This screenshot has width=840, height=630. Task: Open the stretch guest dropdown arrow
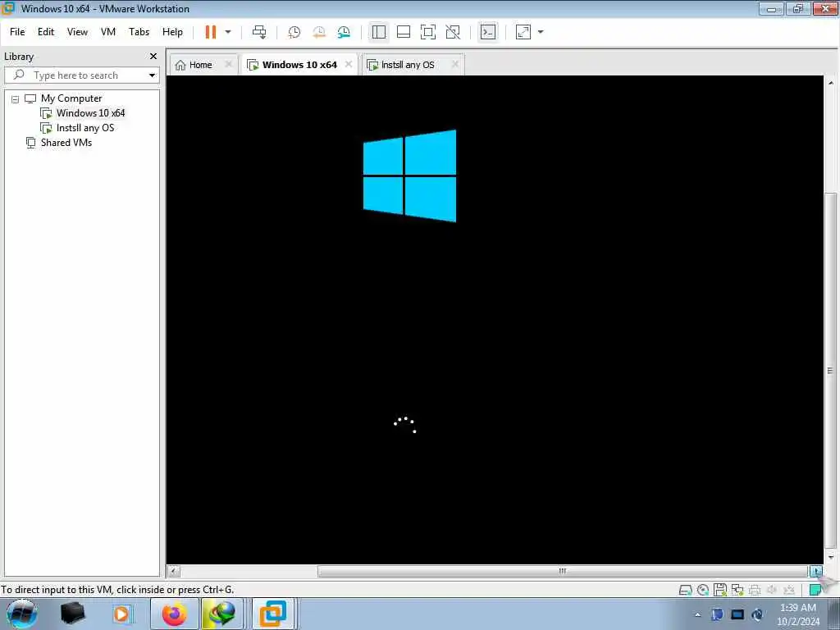pos(541,32)
